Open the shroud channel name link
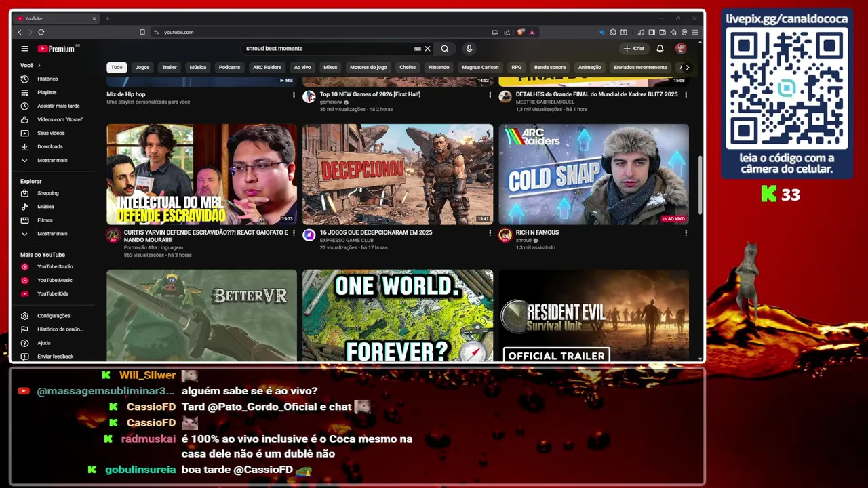The width and height of the screenshot is (868, 488). (524, 241)
